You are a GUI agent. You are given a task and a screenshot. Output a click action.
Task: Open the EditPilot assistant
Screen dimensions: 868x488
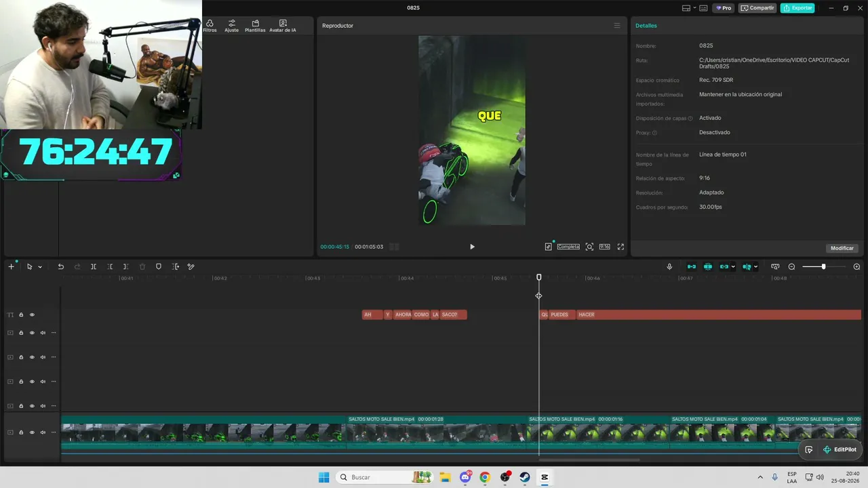[840, 449]
